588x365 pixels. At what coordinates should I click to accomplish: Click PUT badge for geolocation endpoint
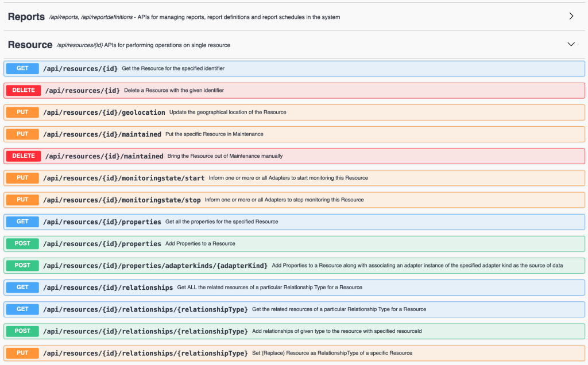(x=22, y=112)
